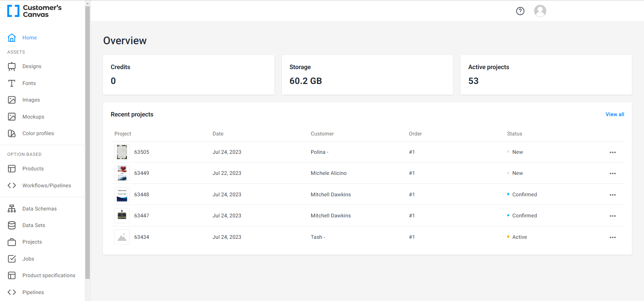Click the Products layout icon

pyautogui.click(x=12, y=169)
